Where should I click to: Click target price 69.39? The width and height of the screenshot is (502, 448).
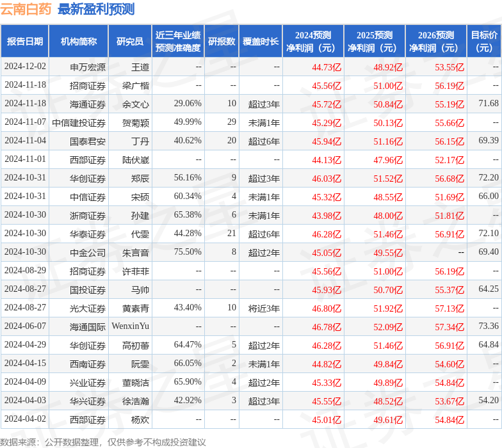pyautogui.click(x=489, y=141)
